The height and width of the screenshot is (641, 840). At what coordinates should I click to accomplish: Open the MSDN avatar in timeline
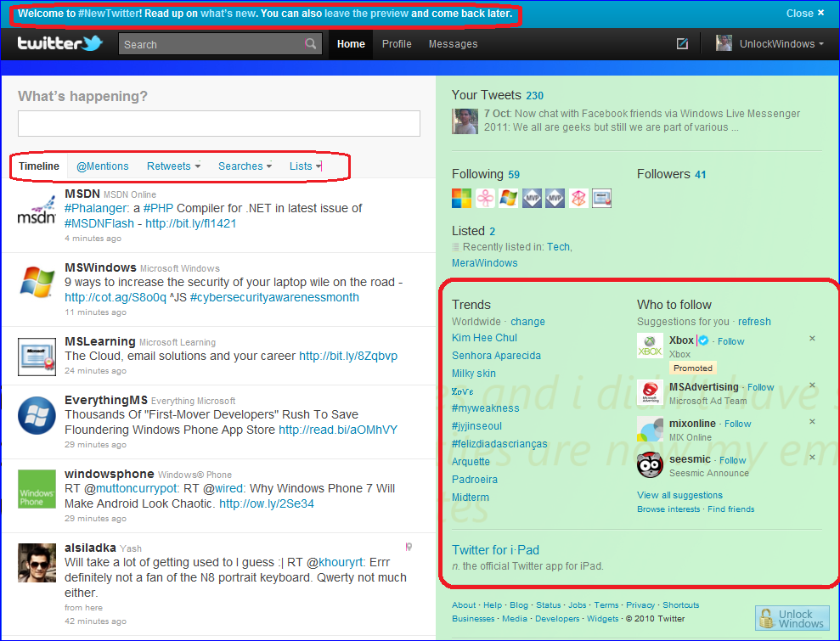[x=37, y=213]
